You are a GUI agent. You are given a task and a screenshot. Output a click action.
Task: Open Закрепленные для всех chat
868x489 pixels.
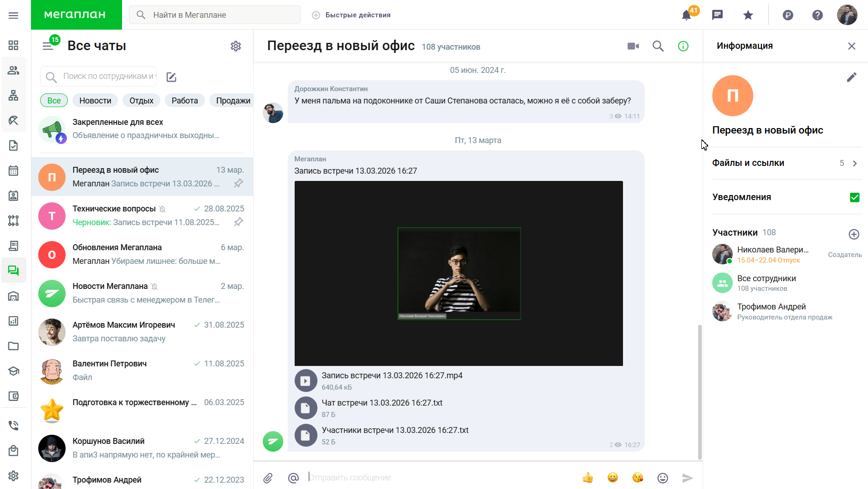click(x=142, y=129)
